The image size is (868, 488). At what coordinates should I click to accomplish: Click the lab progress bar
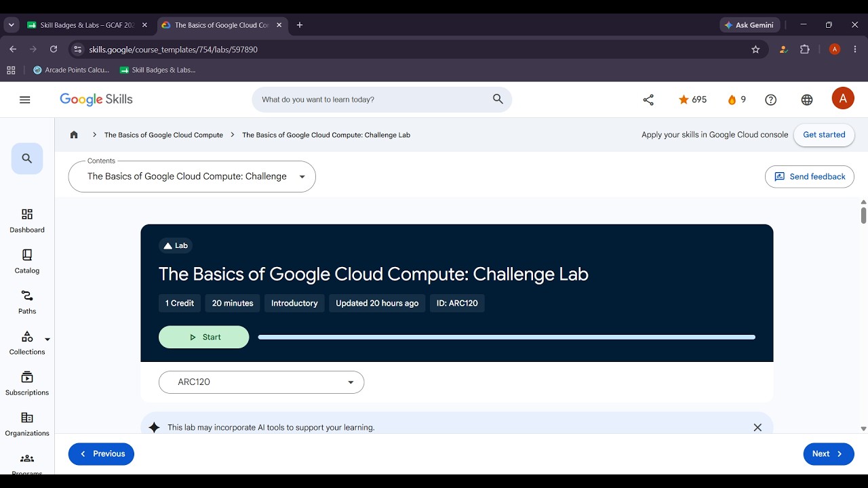tap(507, 337)
